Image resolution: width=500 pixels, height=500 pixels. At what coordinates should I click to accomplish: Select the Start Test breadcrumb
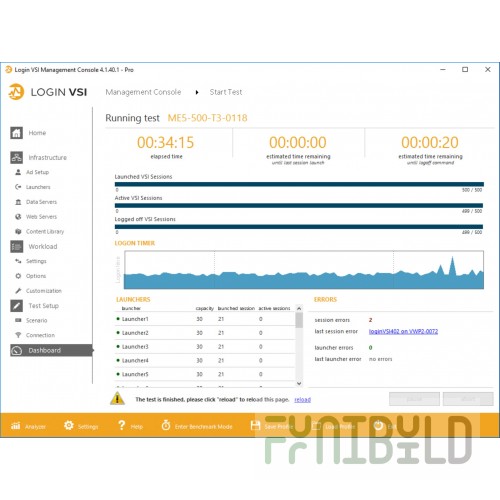pos(226,92)
